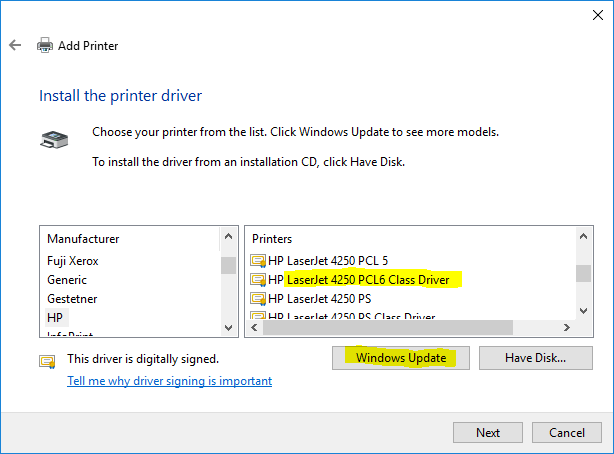Click the back arrow icon
The height and width of the screenshot is (454, 614).
click(15, 45)
